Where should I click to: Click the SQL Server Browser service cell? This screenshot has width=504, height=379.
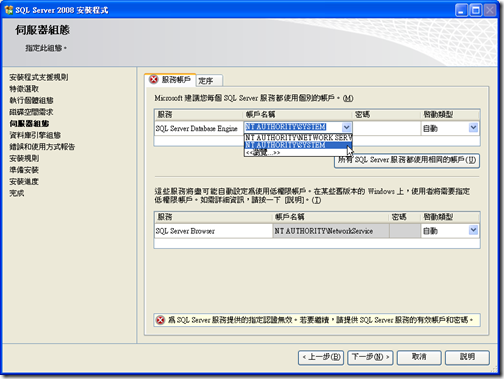click(213, 231)
